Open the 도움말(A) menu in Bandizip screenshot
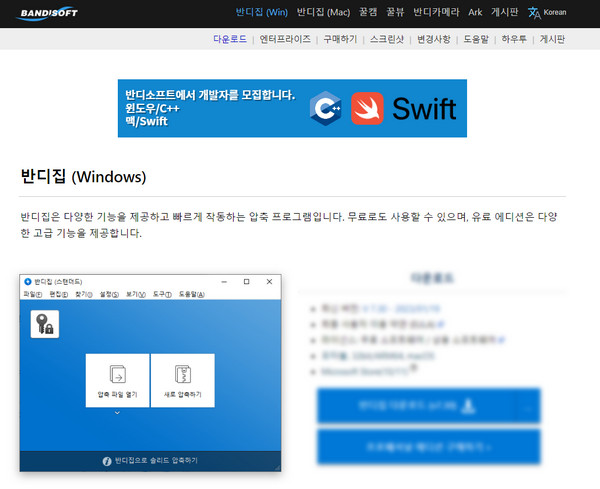 tap(192, 294)
